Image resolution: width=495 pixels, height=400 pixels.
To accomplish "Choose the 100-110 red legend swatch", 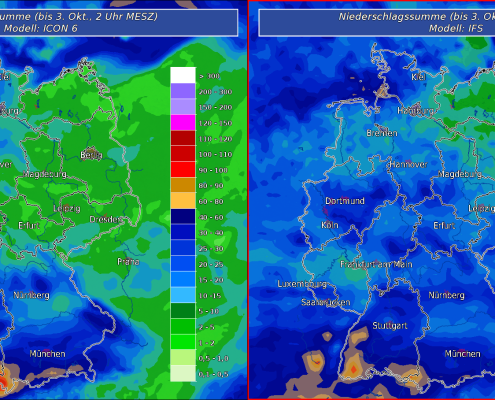I will pyautogui.click(x=183, y=154).
